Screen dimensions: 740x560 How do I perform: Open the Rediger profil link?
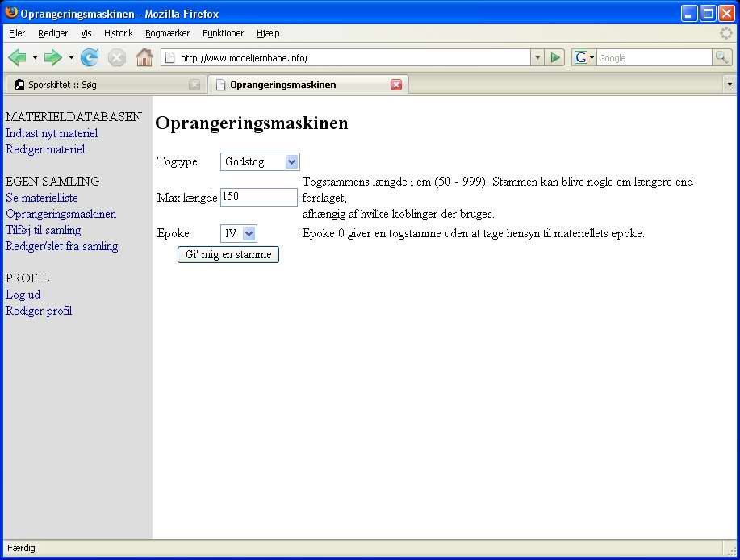click(39, 311)
